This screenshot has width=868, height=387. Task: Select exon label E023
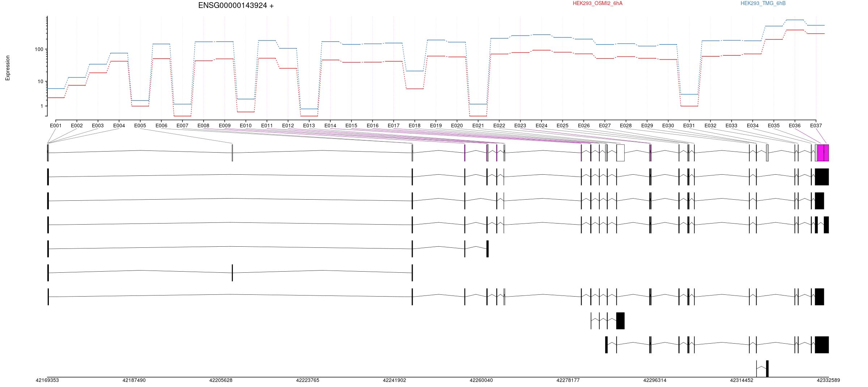pyautogui.click(x=520, y=126)
